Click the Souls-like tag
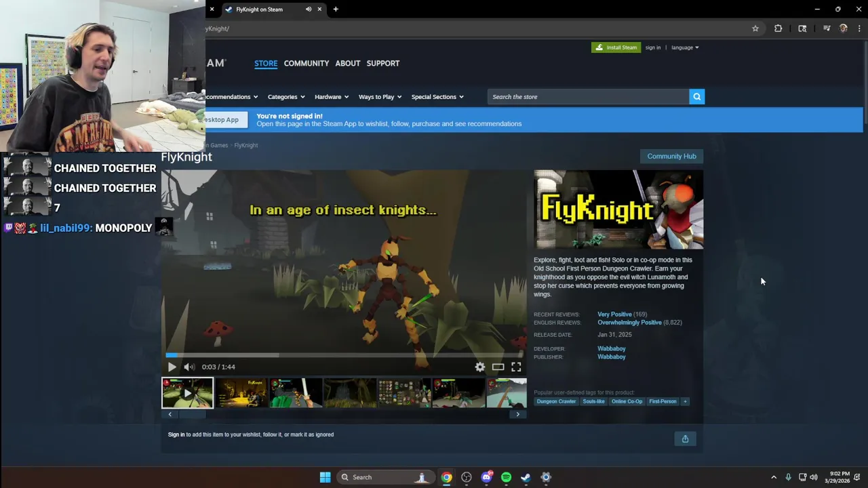Screen dimensions: 868x488 [x=593, y=401]
